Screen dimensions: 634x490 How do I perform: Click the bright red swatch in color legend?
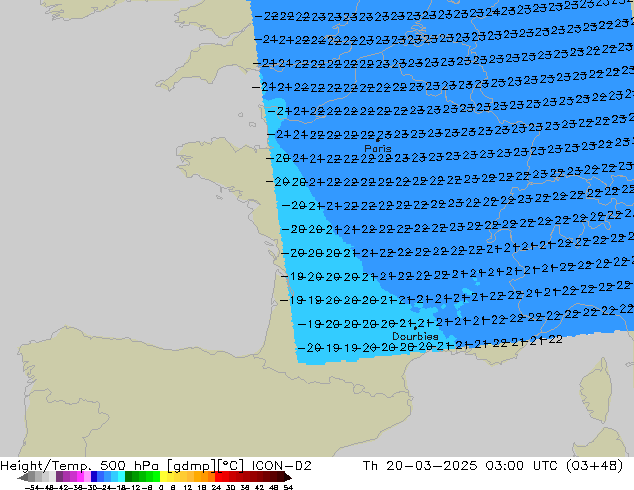point(218,477)
